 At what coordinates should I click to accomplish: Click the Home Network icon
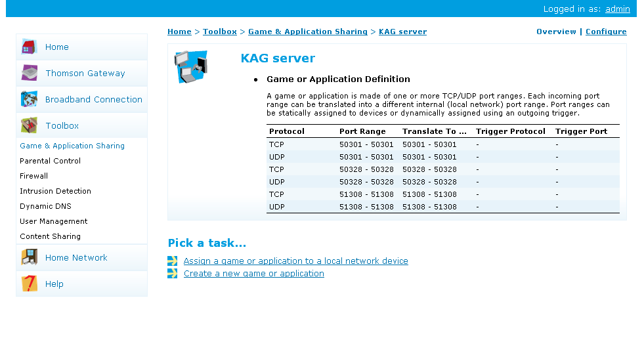[x=29, y=258]
